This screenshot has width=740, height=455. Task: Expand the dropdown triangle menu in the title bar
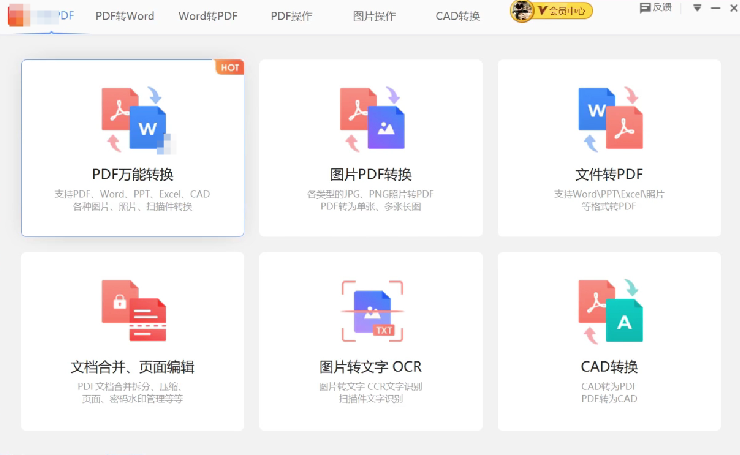pyautogui.click(x=697, y=8)
